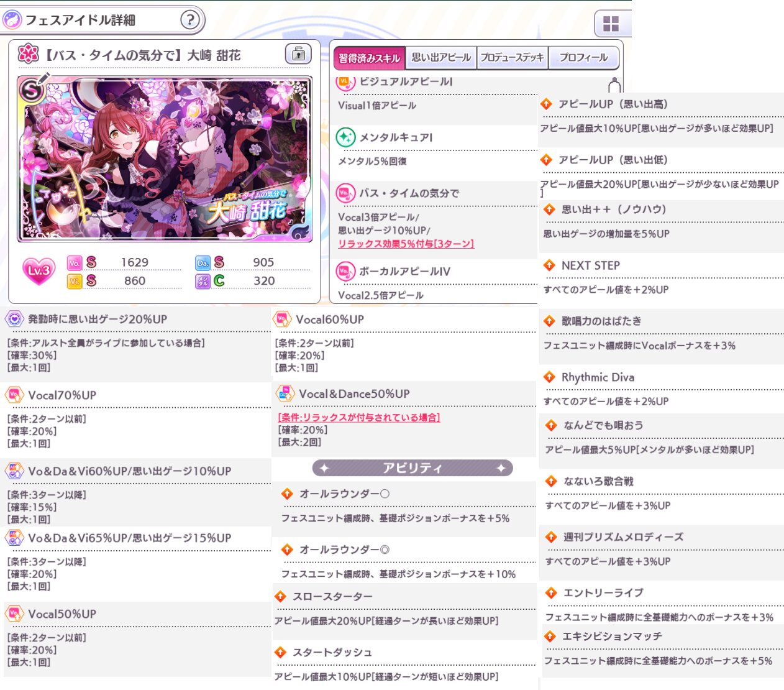Image resolution: width=784 pixels, height=690 pixels.
Task: Click the エントリーライブ diamond icon
Action: 551,592
